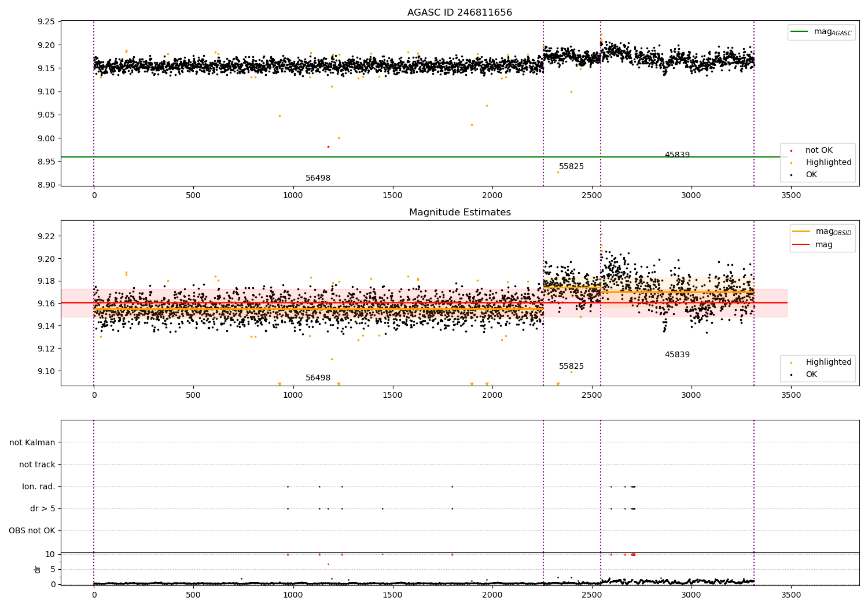Click the plot title 'AGASC ID 246811656'
This screenshot has width=868, height=608.
[x=459, y=13]
